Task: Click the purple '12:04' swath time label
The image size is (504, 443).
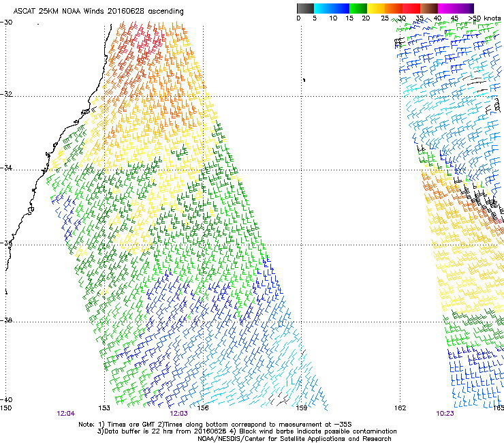Action: [66, 414]
